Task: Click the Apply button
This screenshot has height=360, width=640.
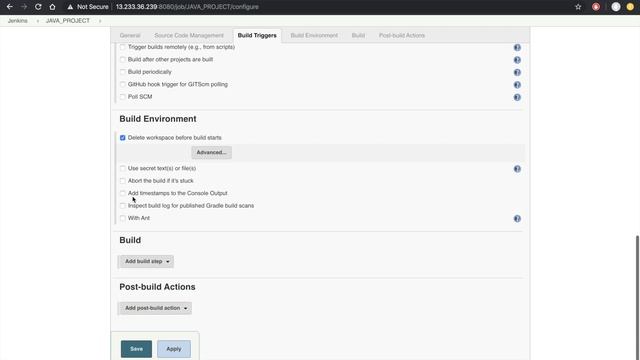Action: (x=174, y=349)
